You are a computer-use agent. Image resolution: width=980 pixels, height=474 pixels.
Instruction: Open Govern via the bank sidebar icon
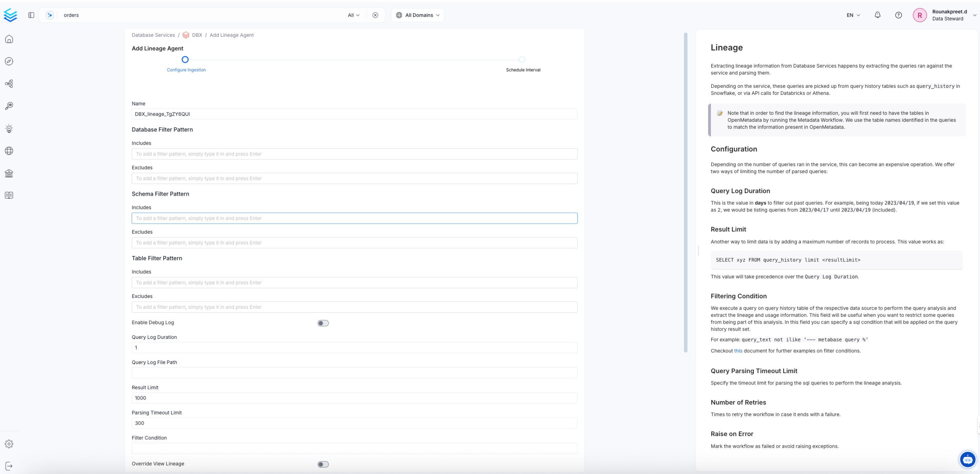pyautogui.click(x=9, y=173)
